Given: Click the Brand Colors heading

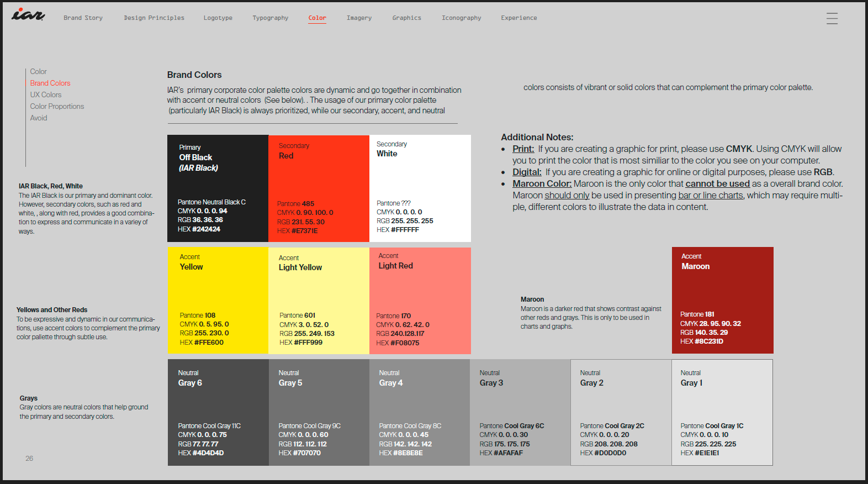Looking at the screenshot, I should tap(194, 75).
